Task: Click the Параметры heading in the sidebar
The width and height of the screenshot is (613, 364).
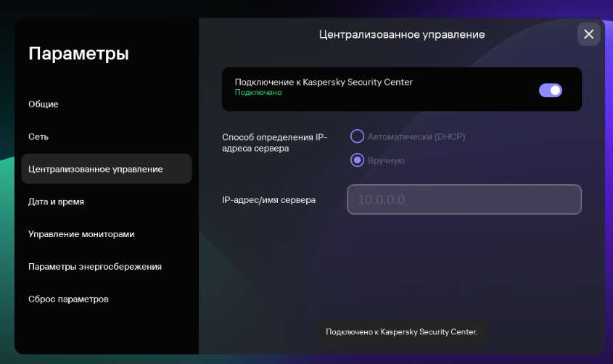Action: (x=78, y=54)
